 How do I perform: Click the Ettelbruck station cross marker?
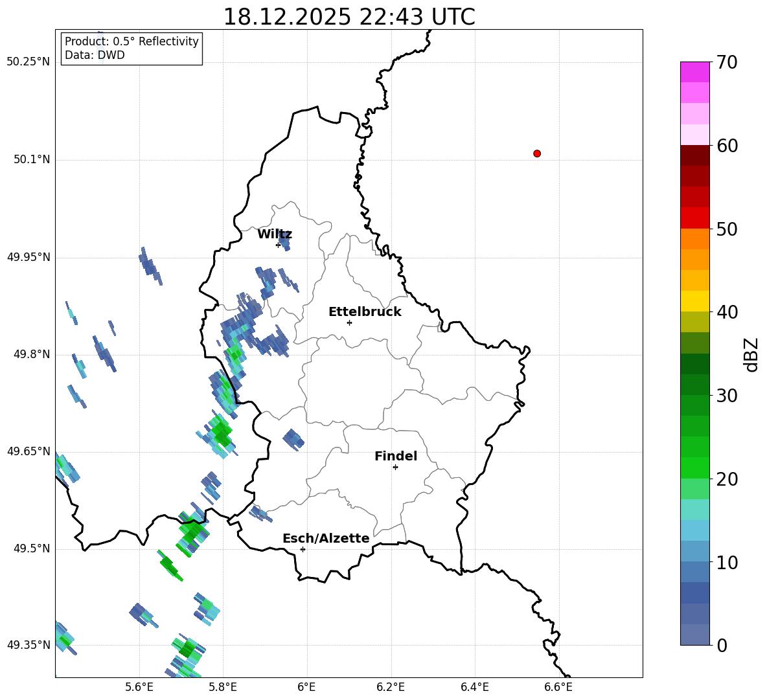pyautogui.click(x=349, y=322)
